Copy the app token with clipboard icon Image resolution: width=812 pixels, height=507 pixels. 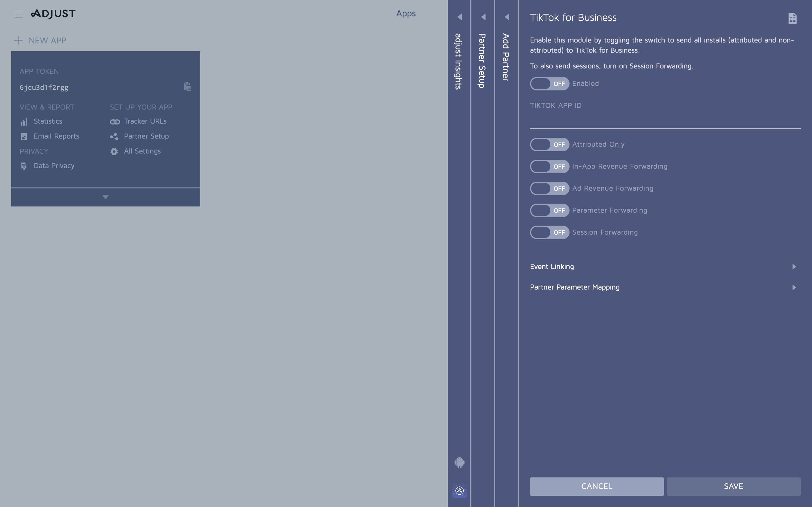(x=187, y=87)
